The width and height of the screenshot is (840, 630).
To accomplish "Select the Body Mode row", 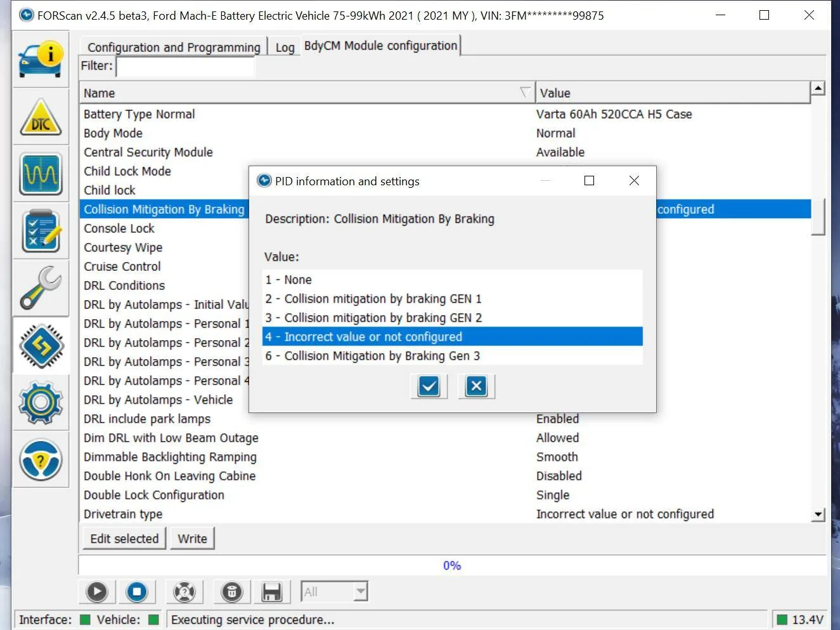I will tap(445, 133).
